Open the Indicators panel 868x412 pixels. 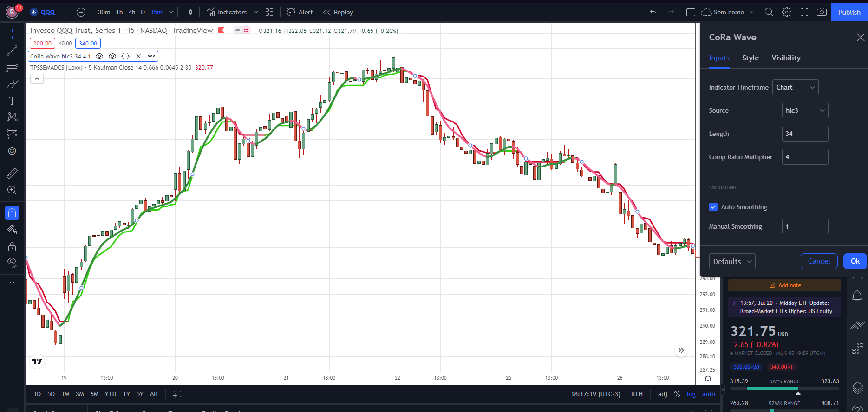point(227,12)
